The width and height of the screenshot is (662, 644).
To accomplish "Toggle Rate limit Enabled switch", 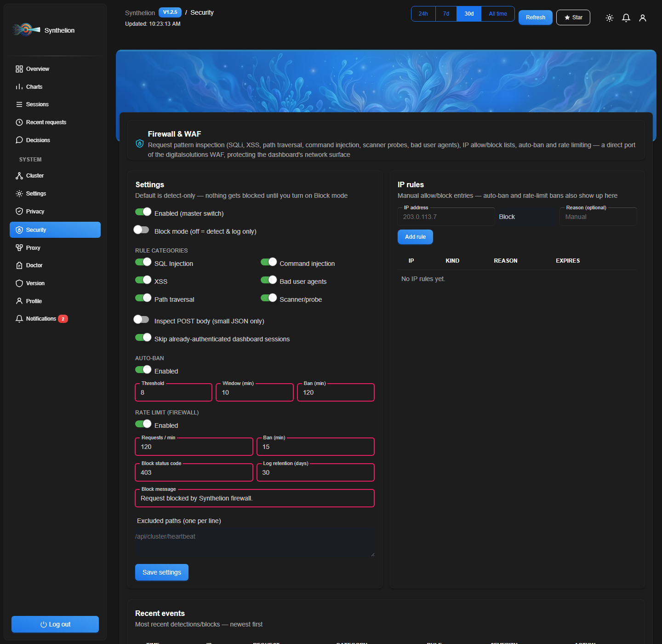I will [143, 424].
